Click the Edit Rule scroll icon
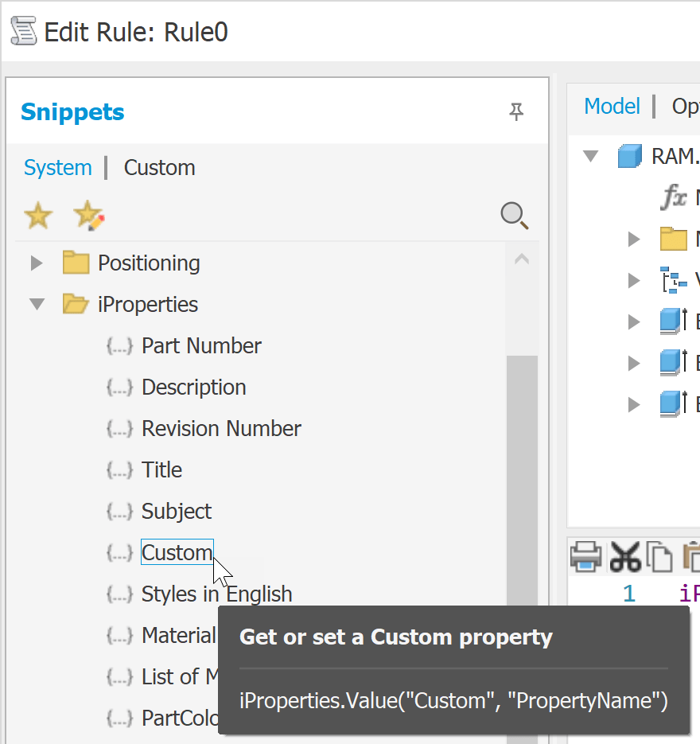Image resolution: width=700 pixels, height=744 pixels. (23, 32)
